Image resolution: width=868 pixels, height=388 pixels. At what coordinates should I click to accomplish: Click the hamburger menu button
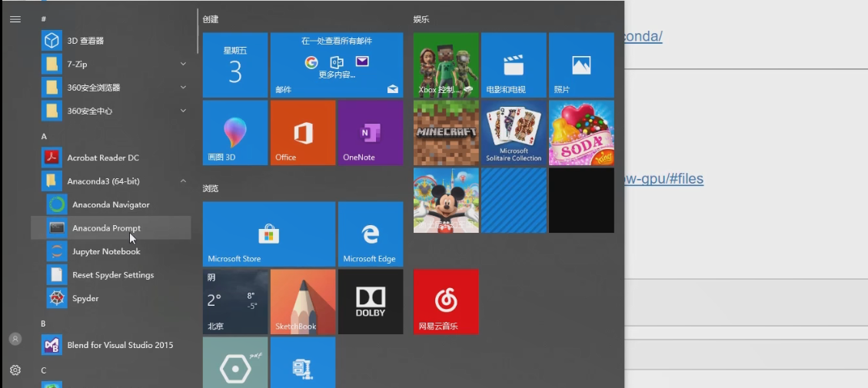coord(15,19)
